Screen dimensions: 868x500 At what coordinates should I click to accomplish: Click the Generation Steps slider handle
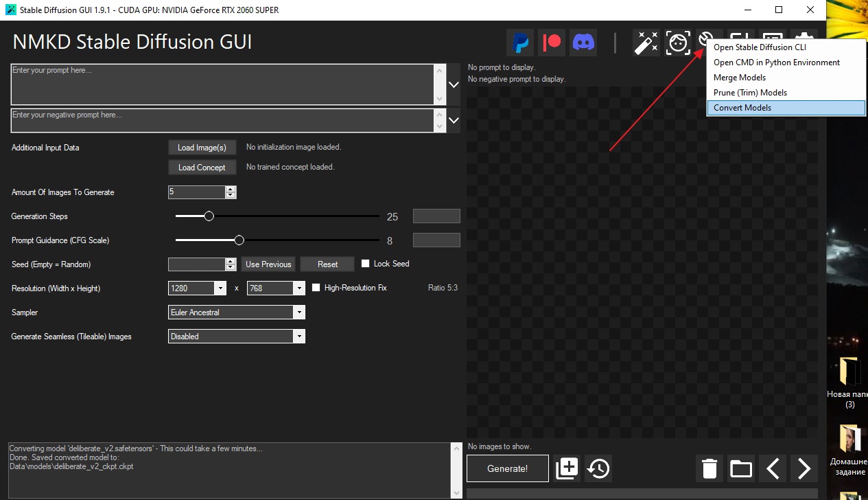click(x=209, y=216)
